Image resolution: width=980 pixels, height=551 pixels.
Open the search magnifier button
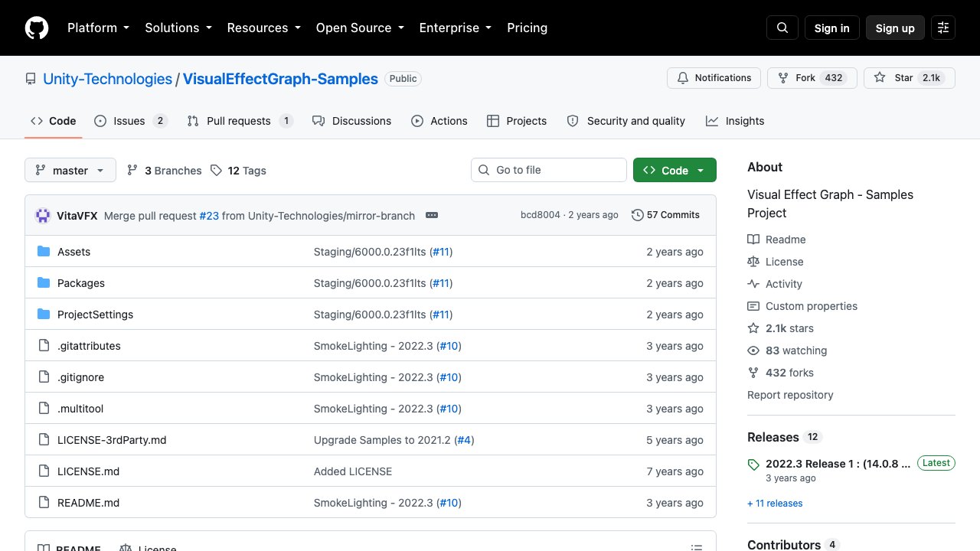[782, 28]
